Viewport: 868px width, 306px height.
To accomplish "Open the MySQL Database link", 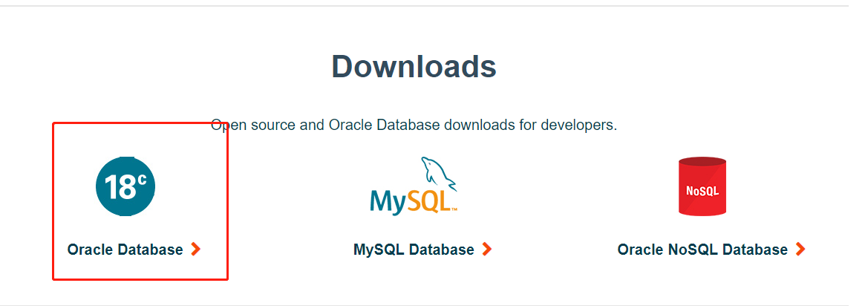I will click(x=414, y=250).
